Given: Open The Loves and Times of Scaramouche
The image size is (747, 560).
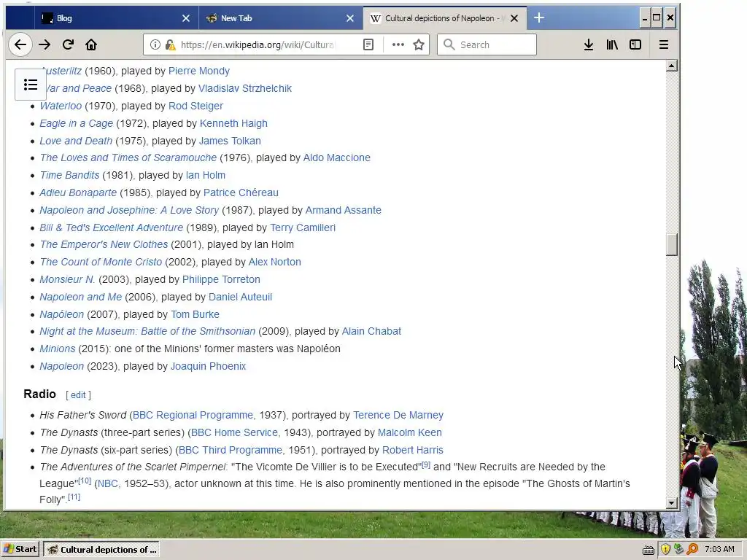Looking at the screenshot, I should pyautogui.click(x=128, y=157).
